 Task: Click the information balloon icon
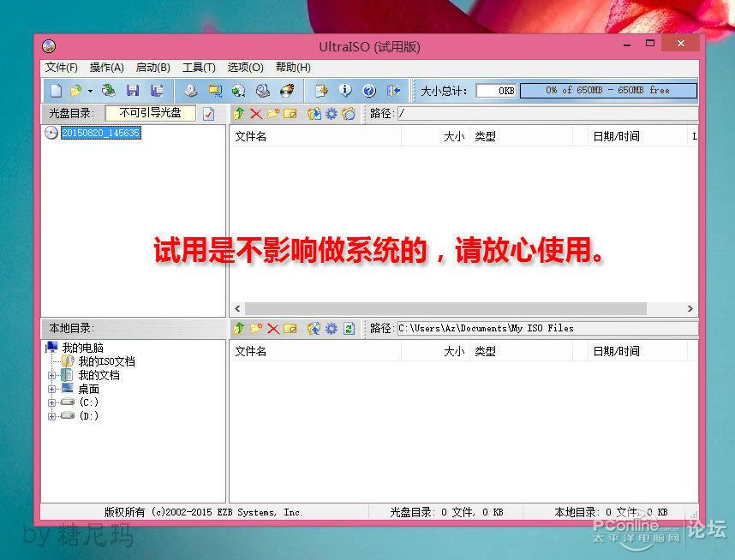click(x=346, y=90)
